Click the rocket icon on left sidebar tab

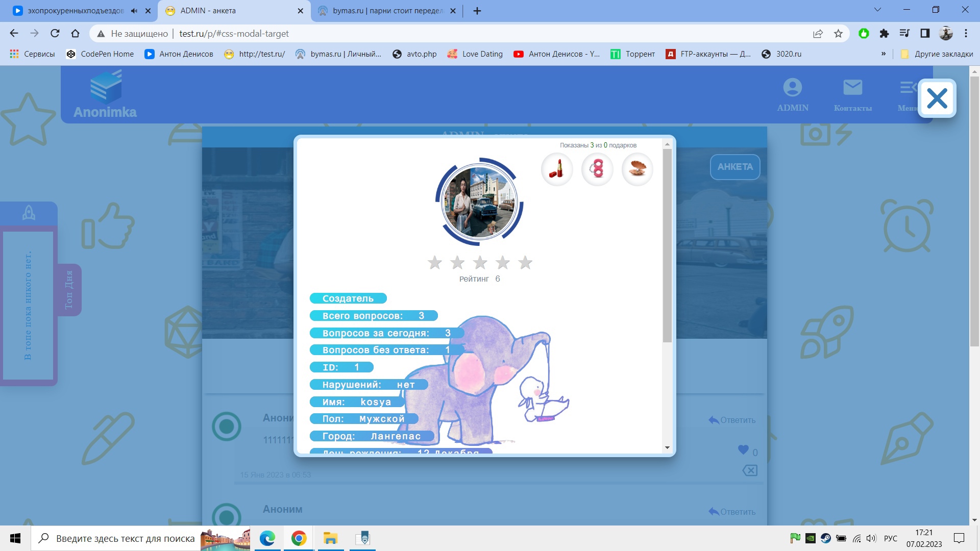[29, 213]
